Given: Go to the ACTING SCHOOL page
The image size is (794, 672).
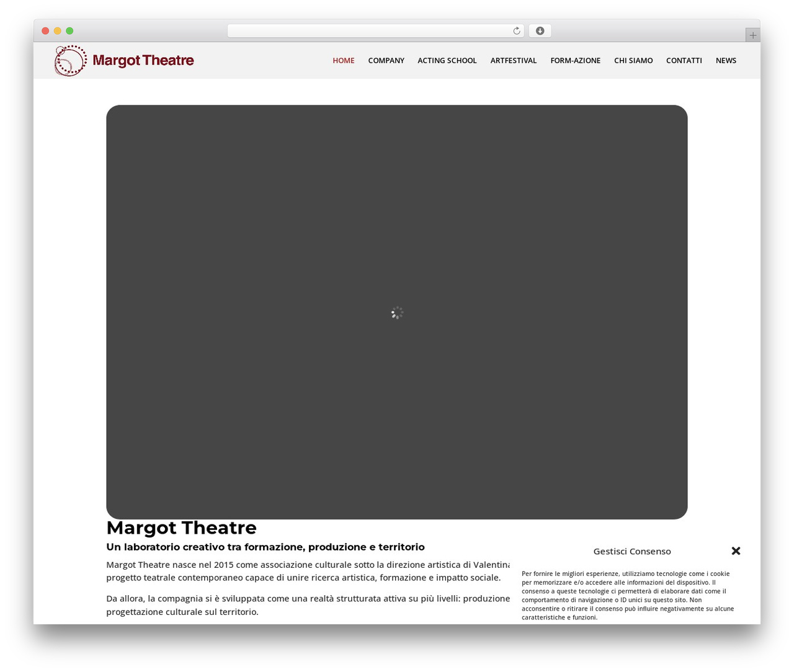Looking at the screenshot, I should point(447,61).
